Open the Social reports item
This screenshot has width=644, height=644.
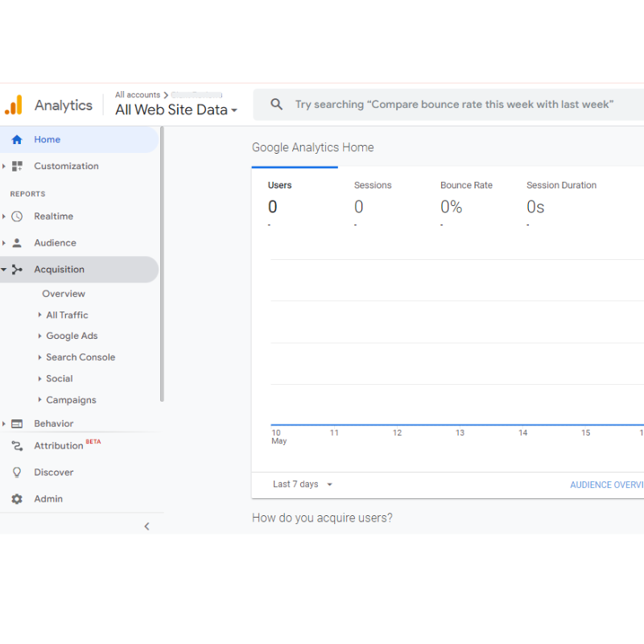59,378
